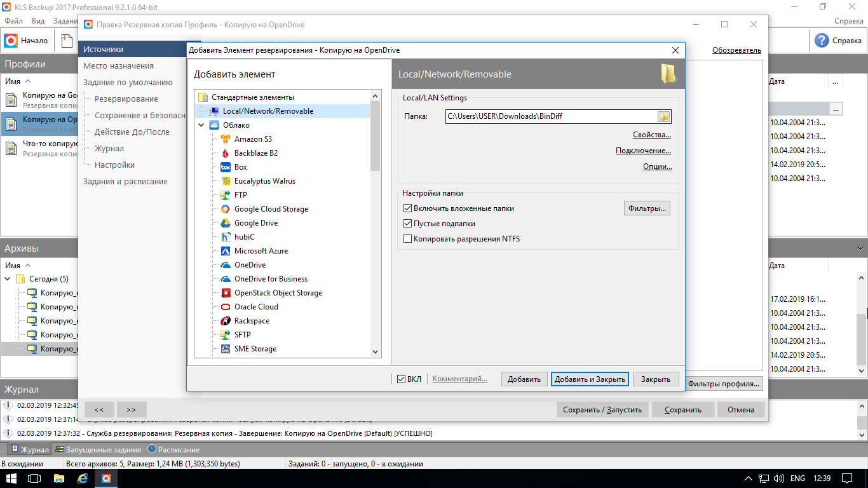The image size is (868, 488).
Task: Collapse the Архивы panel chevron
Action: coord(860,248)
